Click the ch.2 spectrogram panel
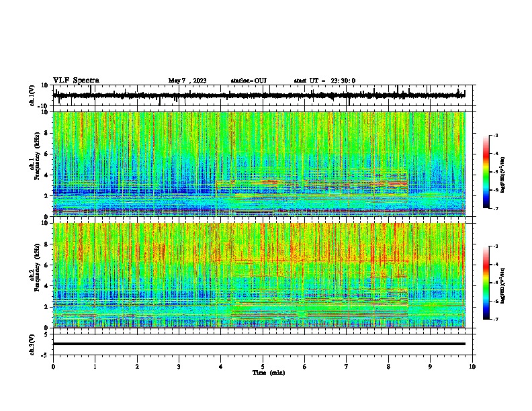The width and height of the screenshot is (532, 411). (259, 275)
